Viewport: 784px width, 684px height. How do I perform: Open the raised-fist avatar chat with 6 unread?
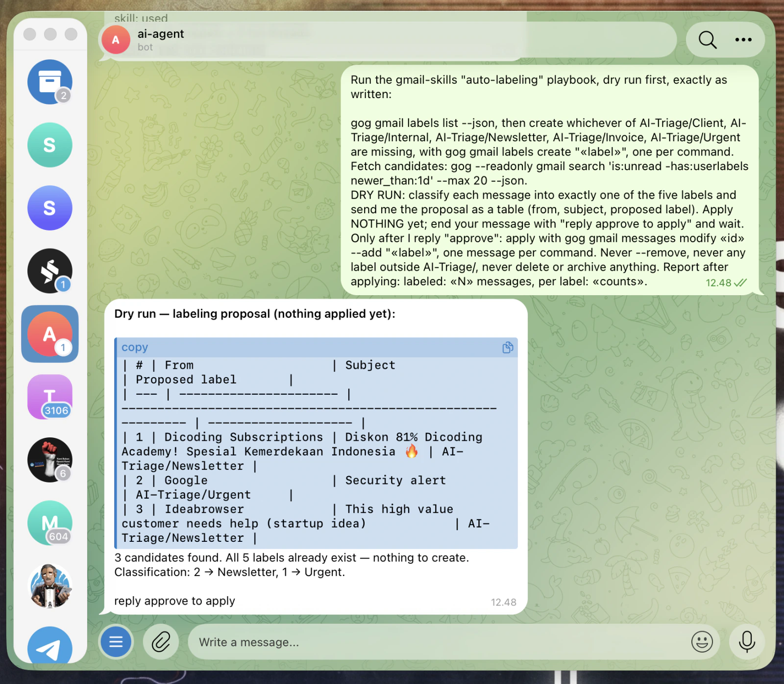(50, 460)
